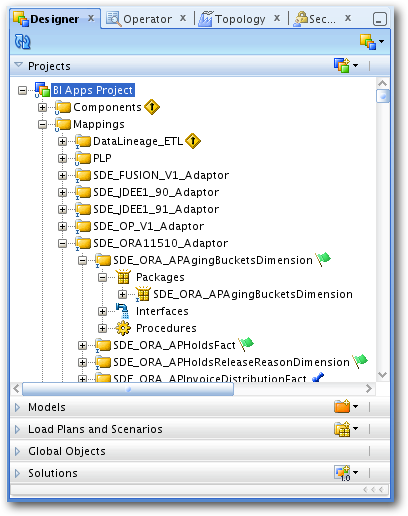Click the Packages node icon
The height and width of the screenshot is (516, 408).
(123, 277)
